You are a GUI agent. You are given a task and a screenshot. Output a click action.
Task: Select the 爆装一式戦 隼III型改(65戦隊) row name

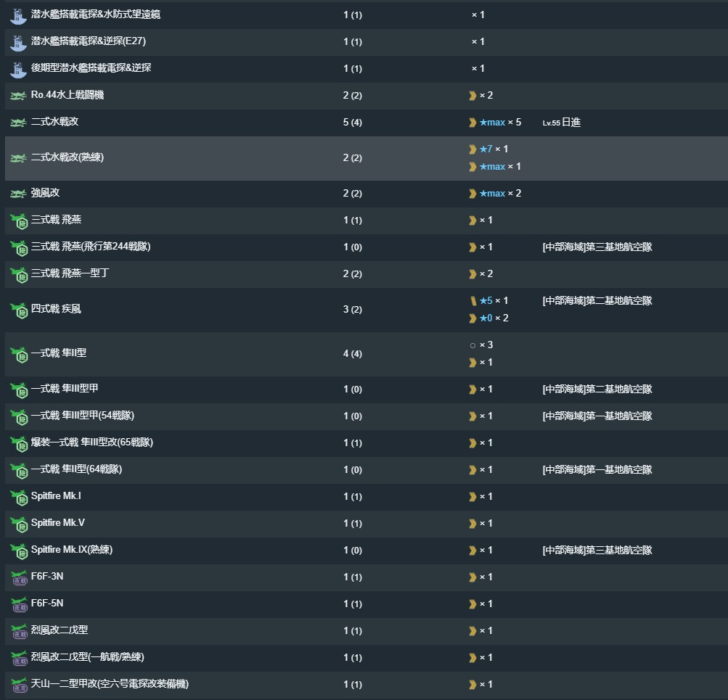pyautogui.click(x=92, y=442)
